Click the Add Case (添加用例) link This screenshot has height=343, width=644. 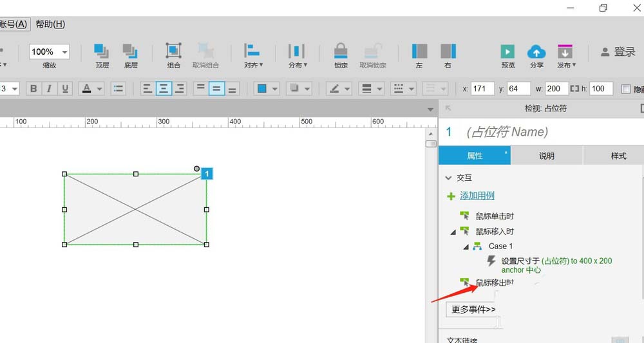(x=477, y=195)
